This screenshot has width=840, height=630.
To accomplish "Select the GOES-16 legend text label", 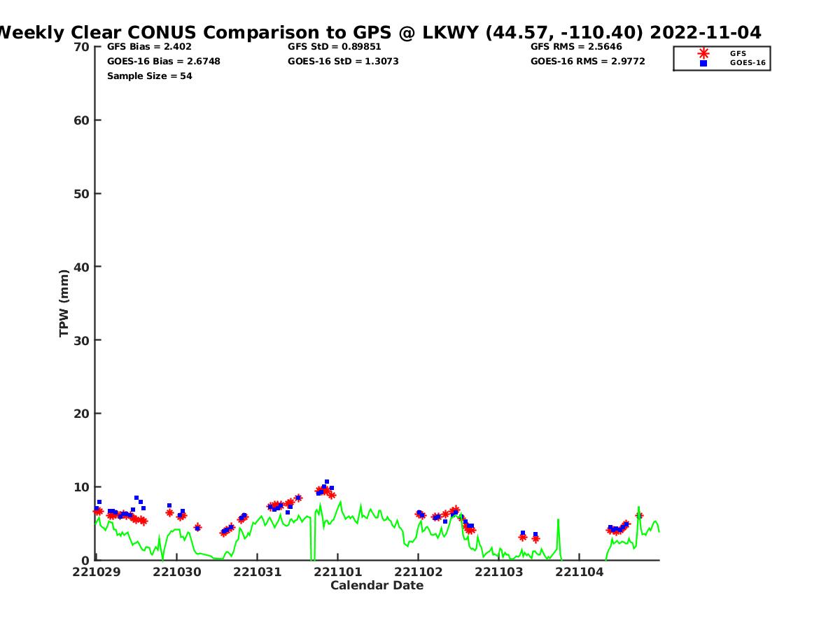I will click(x=748, y=63).
